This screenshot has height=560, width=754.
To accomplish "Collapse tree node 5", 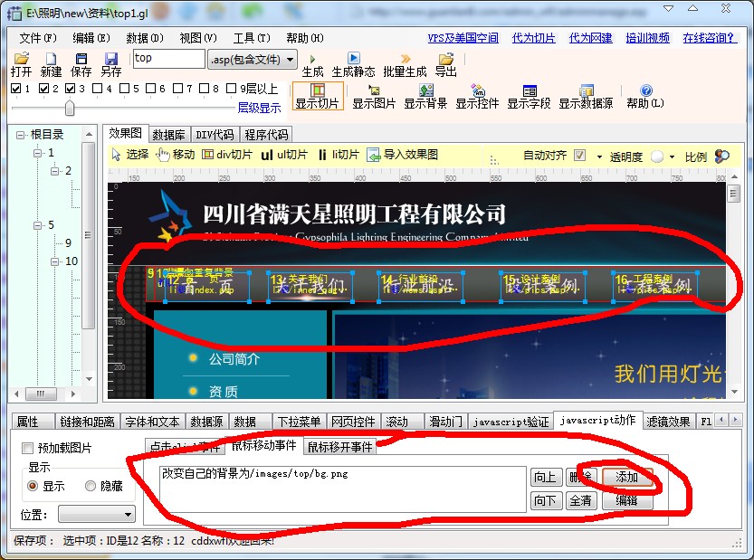I will pos(37,225).
